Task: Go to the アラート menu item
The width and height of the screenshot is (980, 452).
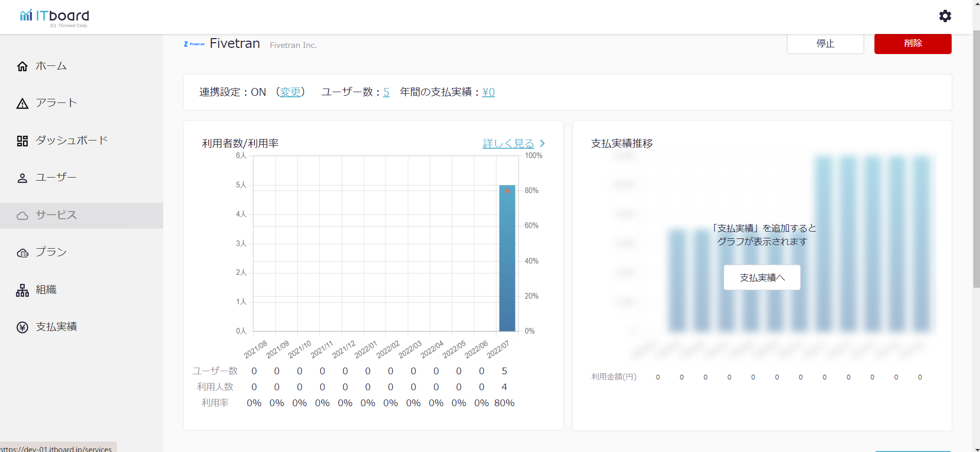Action: click(x=56, y=103)
